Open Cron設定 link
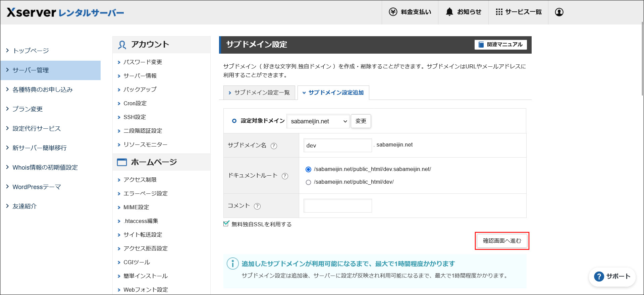The image size is (644, 295). tap(135, 103)
